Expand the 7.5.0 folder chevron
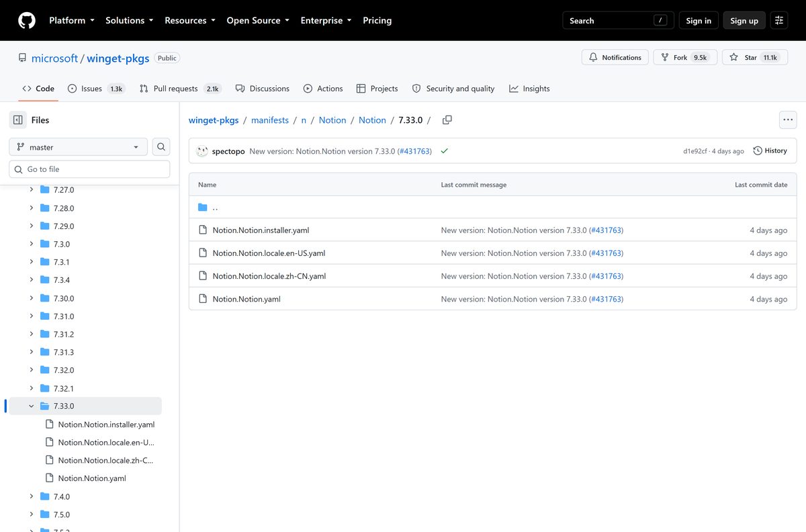Viewport: 806px width, 532px height. [32, 515]
